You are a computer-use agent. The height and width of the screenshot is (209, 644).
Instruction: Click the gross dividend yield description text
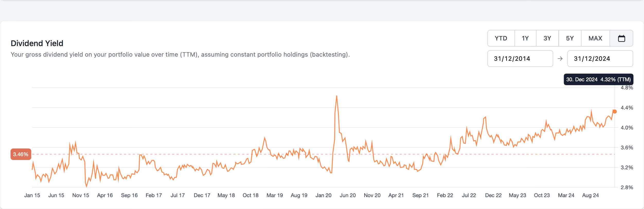(180, 55)
